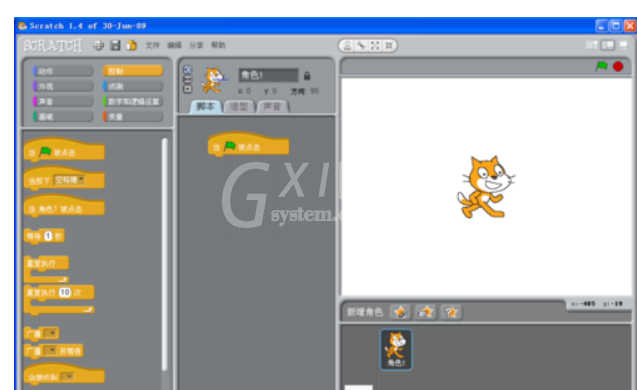The width and height of the screenshot is (637, 390).
Task: Switch to the 造型 tab
Action: coord(239,106)
